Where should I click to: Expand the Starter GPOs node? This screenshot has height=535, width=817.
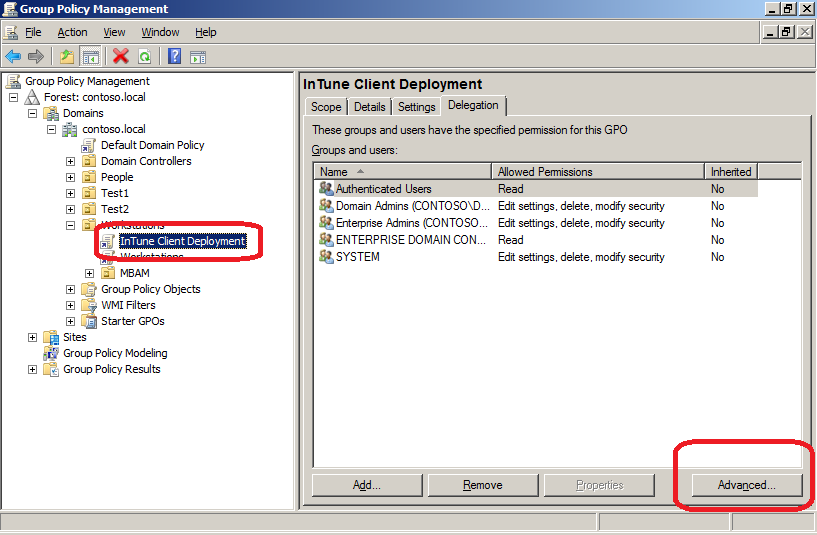tap(70, 321)
